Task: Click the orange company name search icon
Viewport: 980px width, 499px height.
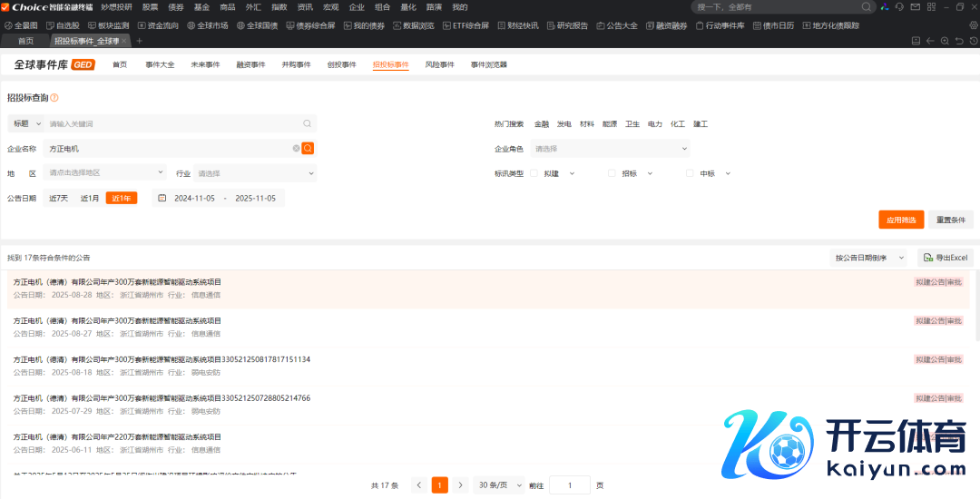Action: pyautogui.click(x=308, y=148)
